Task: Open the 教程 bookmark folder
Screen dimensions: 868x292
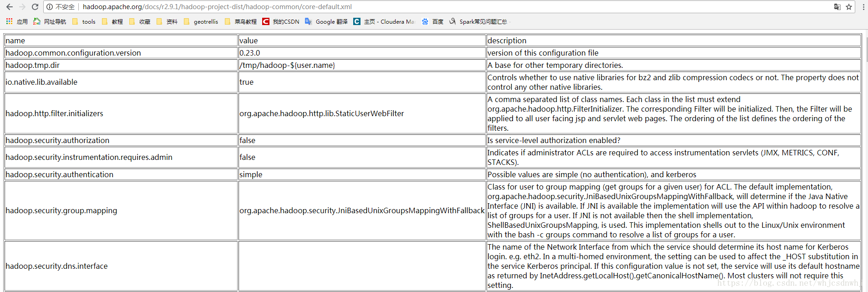Action: [112, 21]
